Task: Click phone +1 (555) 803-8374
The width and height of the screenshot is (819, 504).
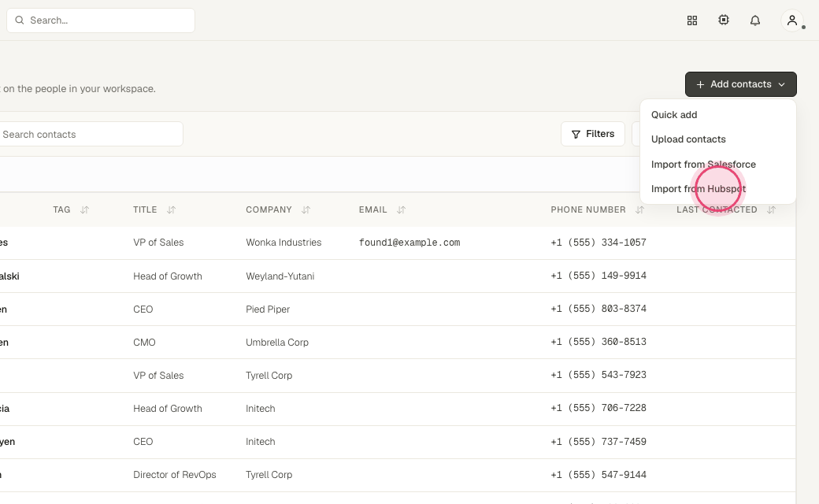Action: click(598, 309)
